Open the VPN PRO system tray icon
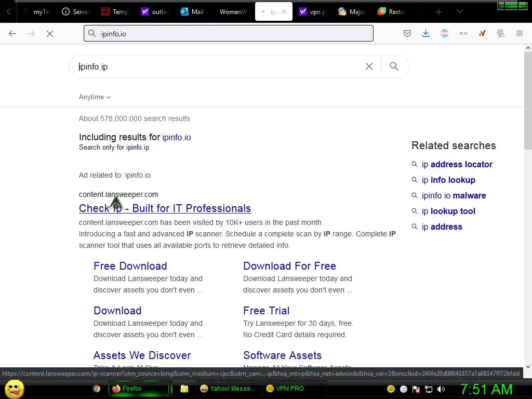Viewport: 532px width, 399px height. point(391,389)
